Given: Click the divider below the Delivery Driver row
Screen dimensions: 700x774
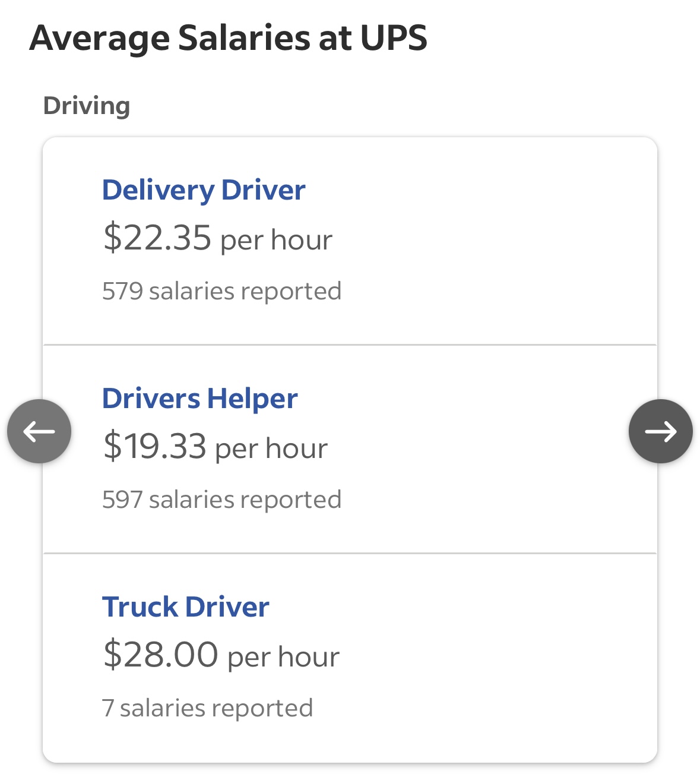Looking at the screenshot, I should (x=350, y=345).
